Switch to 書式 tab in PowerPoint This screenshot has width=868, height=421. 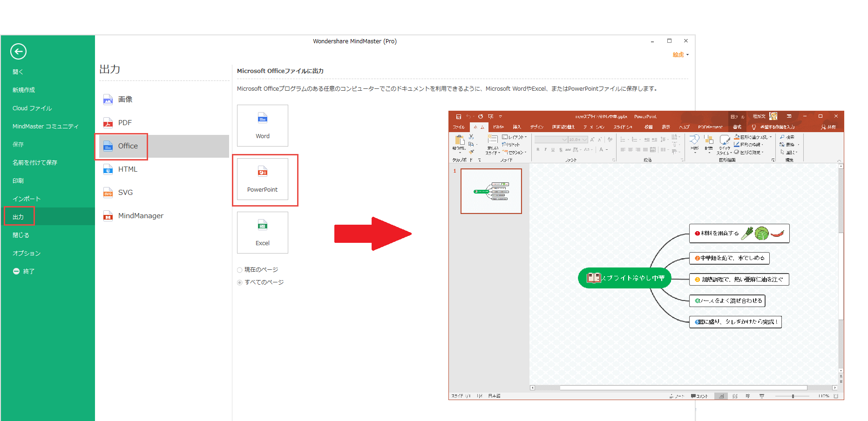coord(737,127)
